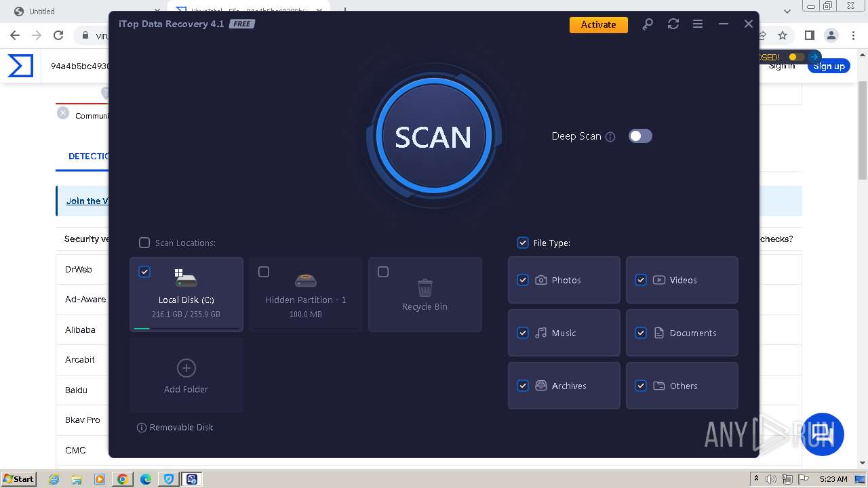Screen dimensions: 868x488
Task: Click the Photos camera icon
Action: coord(541,280)
